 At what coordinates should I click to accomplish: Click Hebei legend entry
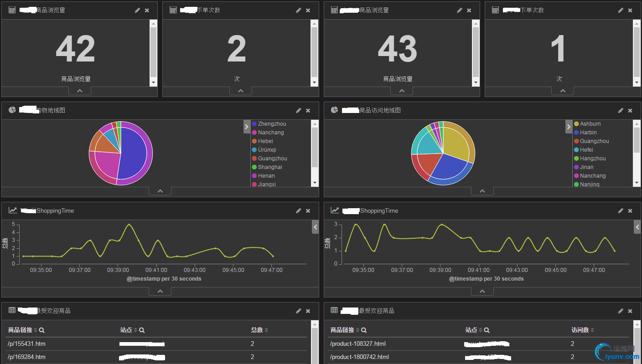pyautogui.click(x=265, y=141)
